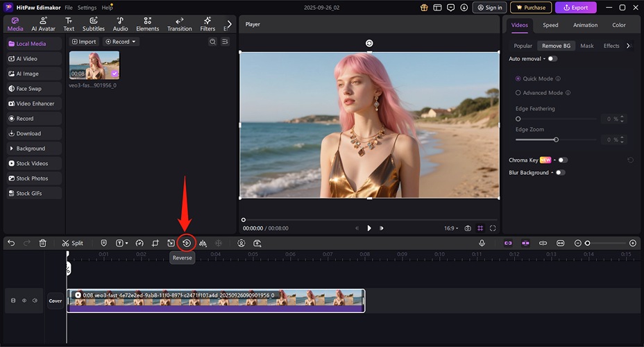The image size is (644, 347).
Task: Increase Edge Feathering with stepper arrows
Action: [x=622, y=117]
